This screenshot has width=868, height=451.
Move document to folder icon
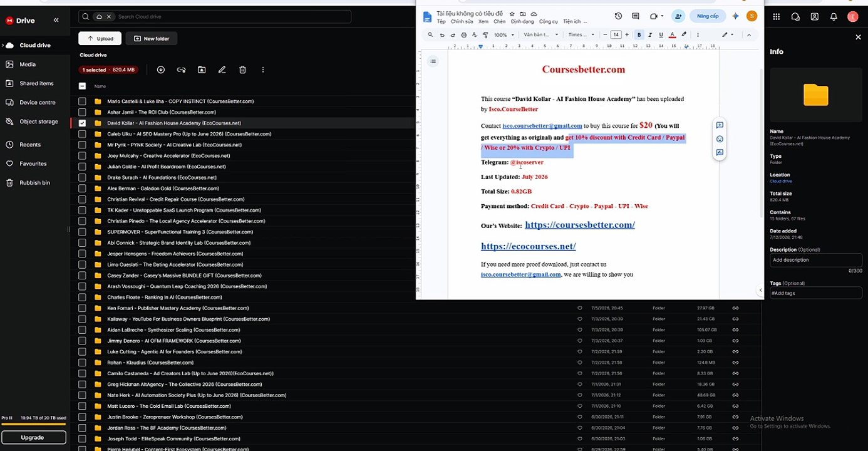[522, 13]
